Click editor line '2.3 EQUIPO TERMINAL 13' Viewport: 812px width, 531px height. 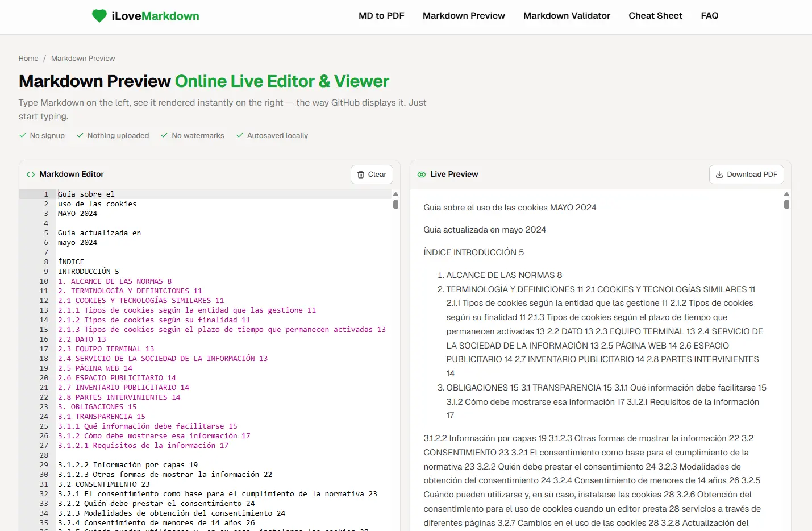click(x=106, y=349)
